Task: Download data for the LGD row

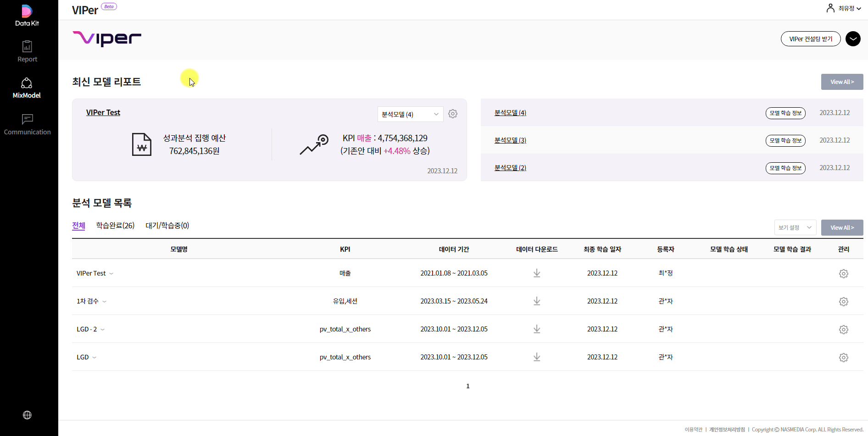Action: [x=537, y=357]
